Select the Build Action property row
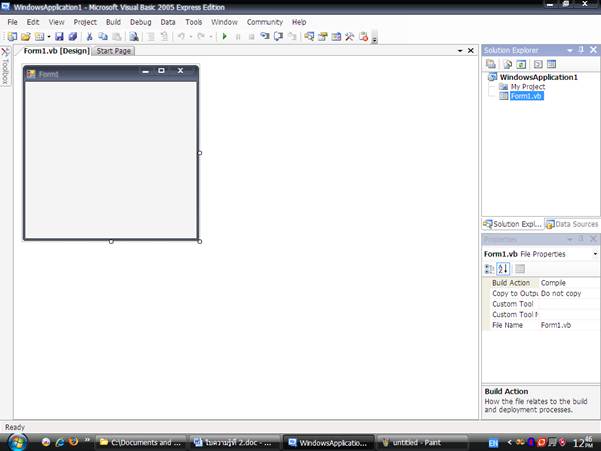The image size is (601, 451). click(541, 283)
